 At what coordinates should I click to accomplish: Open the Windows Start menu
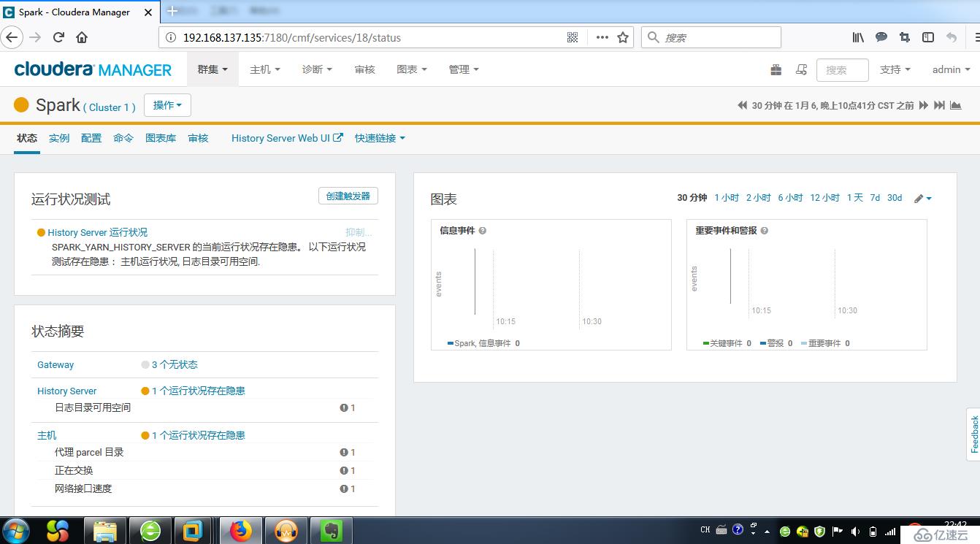[x=17, y=530]
